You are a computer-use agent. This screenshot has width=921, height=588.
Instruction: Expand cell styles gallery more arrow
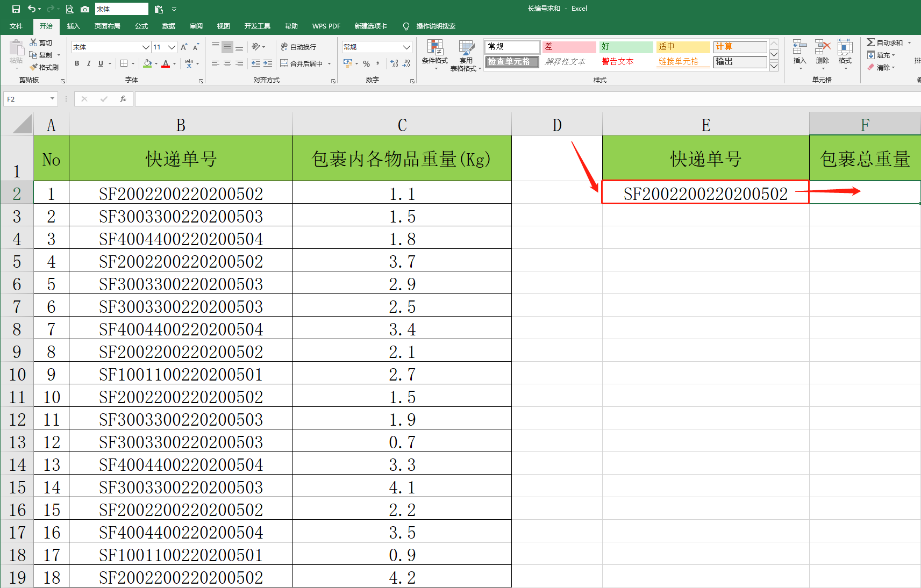[774, 66]
